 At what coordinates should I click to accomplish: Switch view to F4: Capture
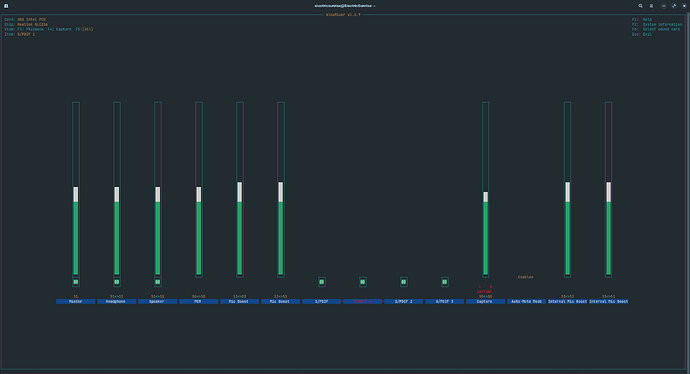pos(59,29)
